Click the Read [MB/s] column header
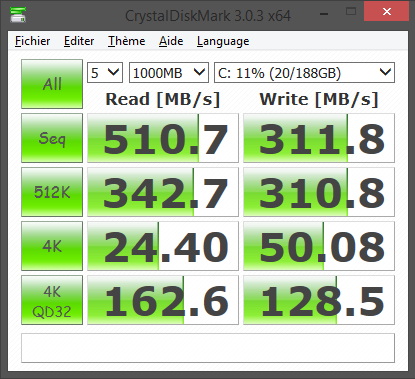Screen dimensions: 415x379 pos(163,99)
